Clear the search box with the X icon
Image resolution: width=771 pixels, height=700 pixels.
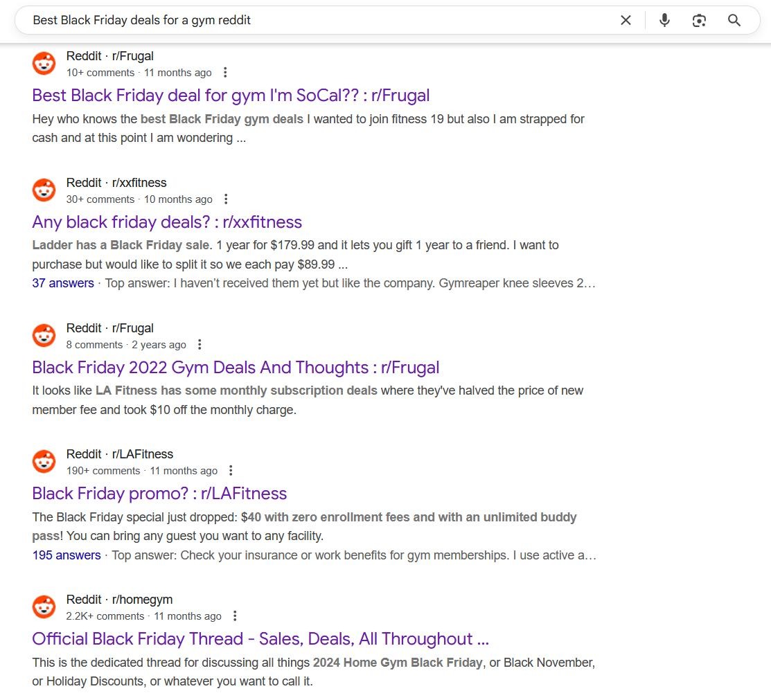[x=626, y=20]
